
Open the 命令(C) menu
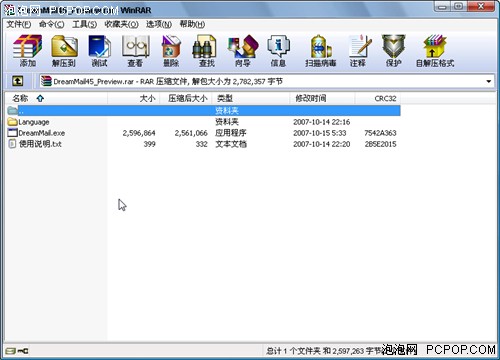coord(52,24)
